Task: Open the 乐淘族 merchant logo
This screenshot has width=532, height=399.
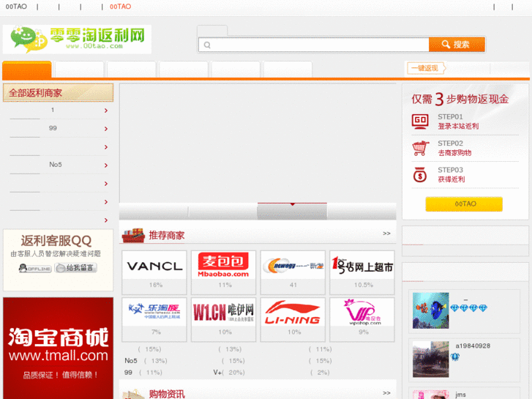Action: 154,312
